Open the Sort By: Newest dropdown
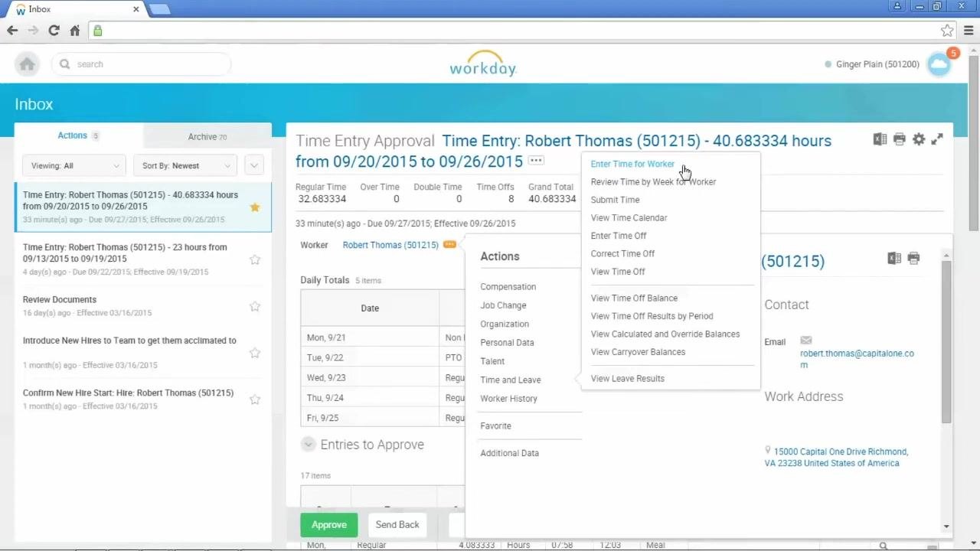Image resolution: width=980 pixels, height=551 pixels. click(185, 165)
